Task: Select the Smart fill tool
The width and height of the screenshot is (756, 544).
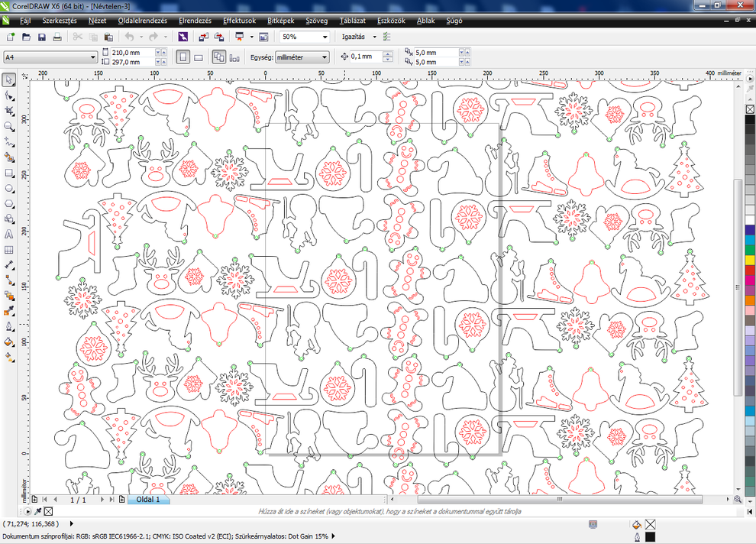Action: [8, 157]
